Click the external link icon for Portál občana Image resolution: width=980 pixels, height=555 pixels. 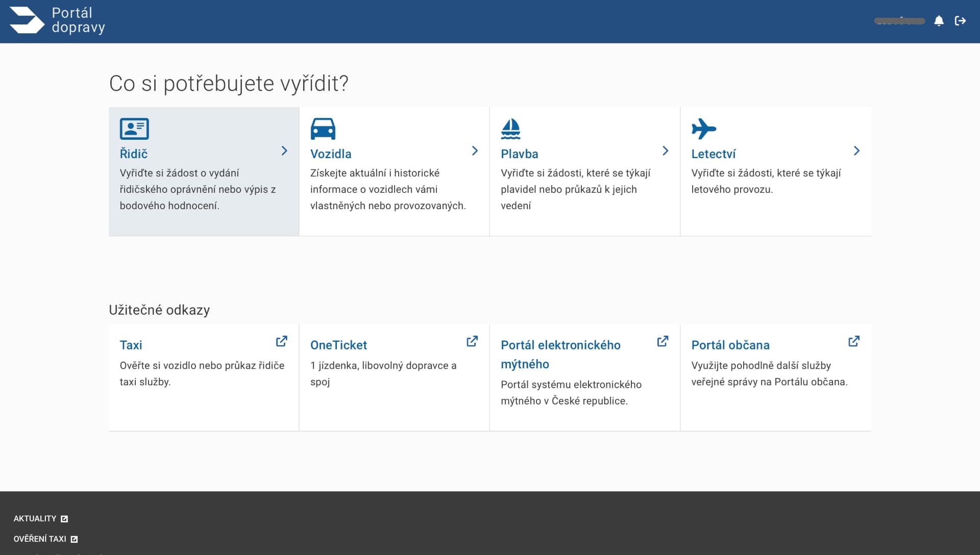pos(853,341)
